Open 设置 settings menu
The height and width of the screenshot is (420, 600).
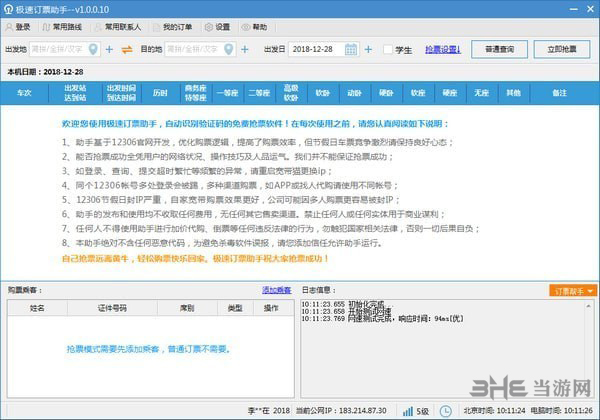click(217, 27)
